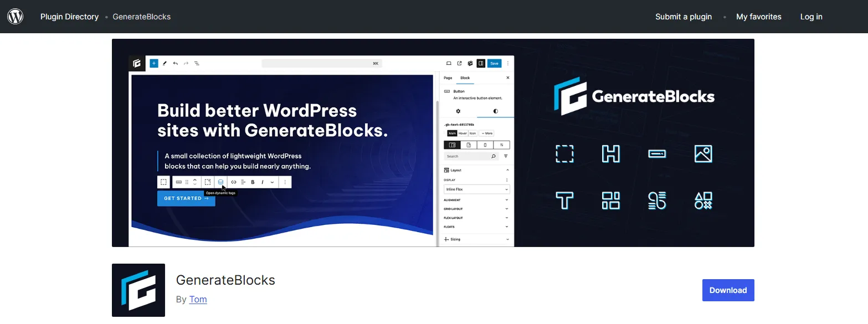This screenshot has width=868, height=324.
Task: Click the link icon in block toolbar
Action: click(x=234, y=182)
